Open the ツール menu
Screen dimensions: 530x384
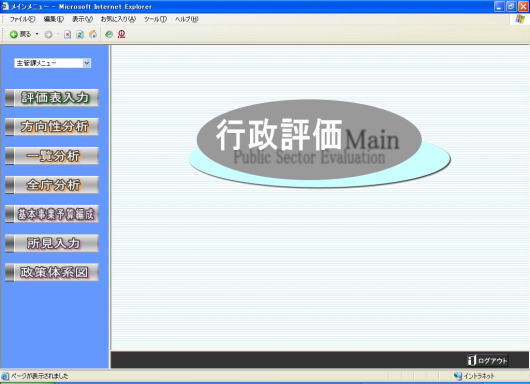point(155,19)
